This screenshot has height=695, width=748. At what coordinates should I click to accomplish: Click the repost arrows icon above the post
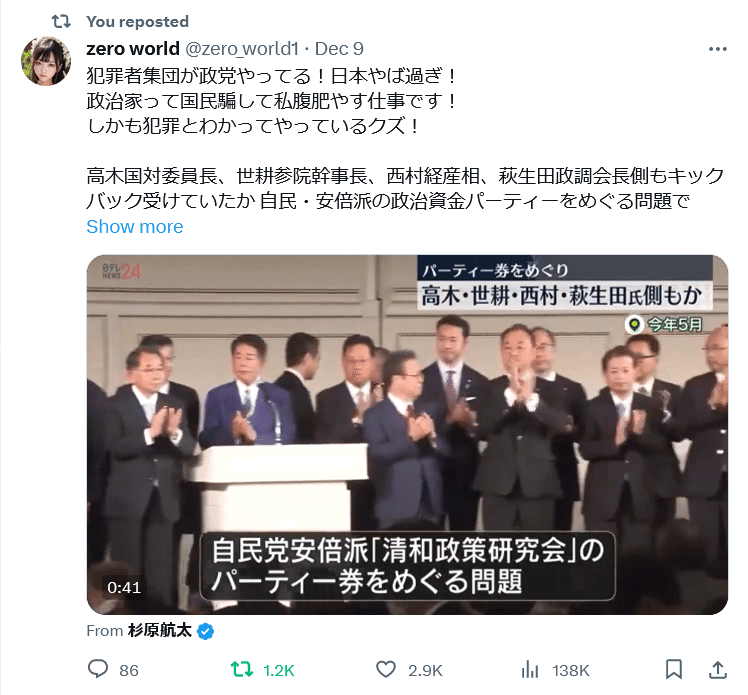point(61,21)
